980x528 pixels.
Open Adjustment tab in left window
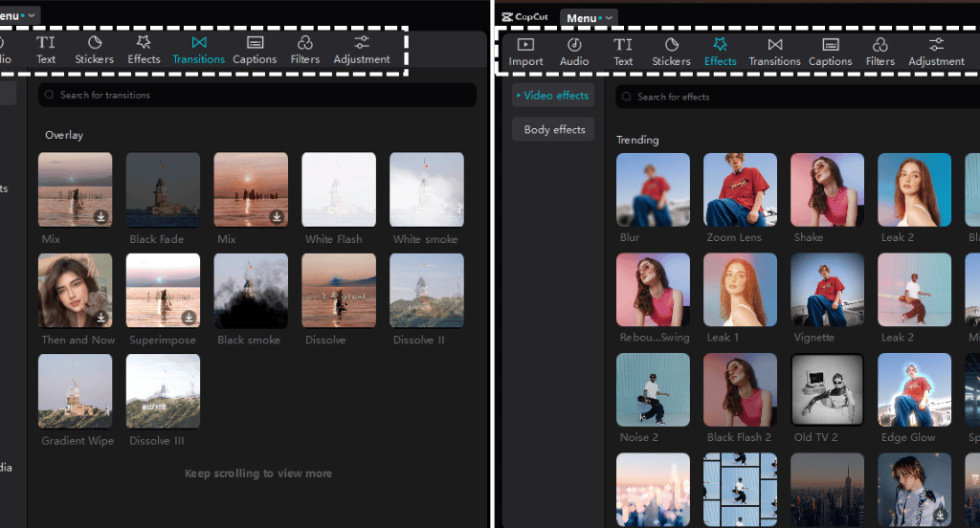(x=362, y=50)
